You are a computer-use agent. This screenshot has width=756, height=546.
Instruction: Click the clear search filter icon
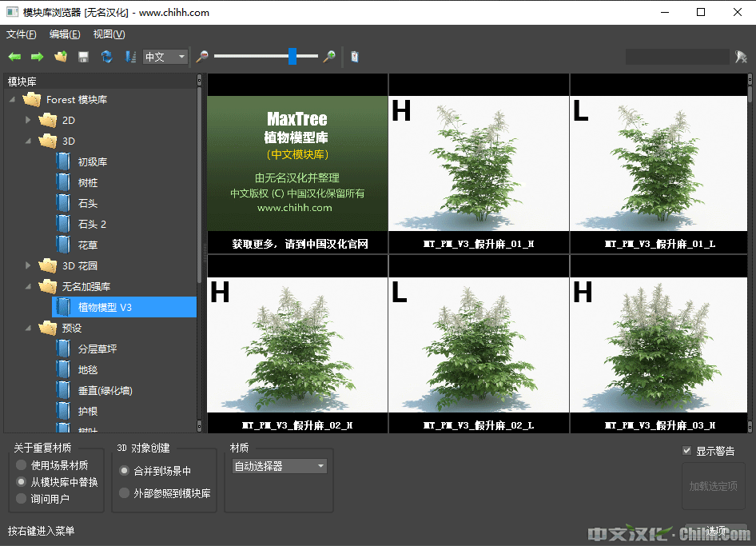click(x=741, y=57)
